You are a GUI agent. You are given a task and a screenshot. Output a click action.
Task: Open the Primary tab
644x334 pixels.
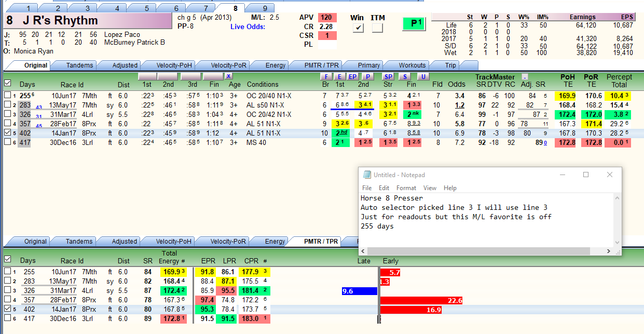click(x=368, y=65)
